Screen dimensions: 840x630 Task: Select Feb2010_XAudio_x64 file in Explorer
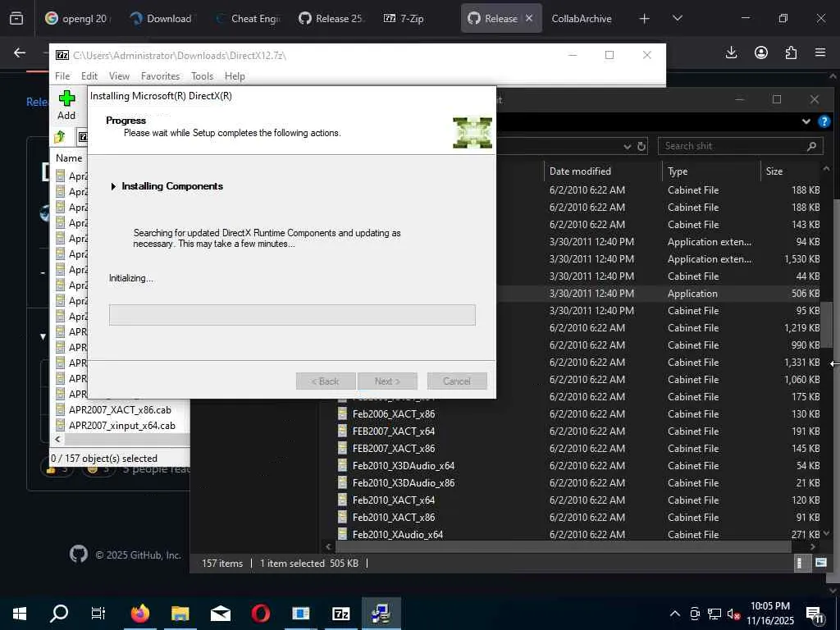click(397, 534)
